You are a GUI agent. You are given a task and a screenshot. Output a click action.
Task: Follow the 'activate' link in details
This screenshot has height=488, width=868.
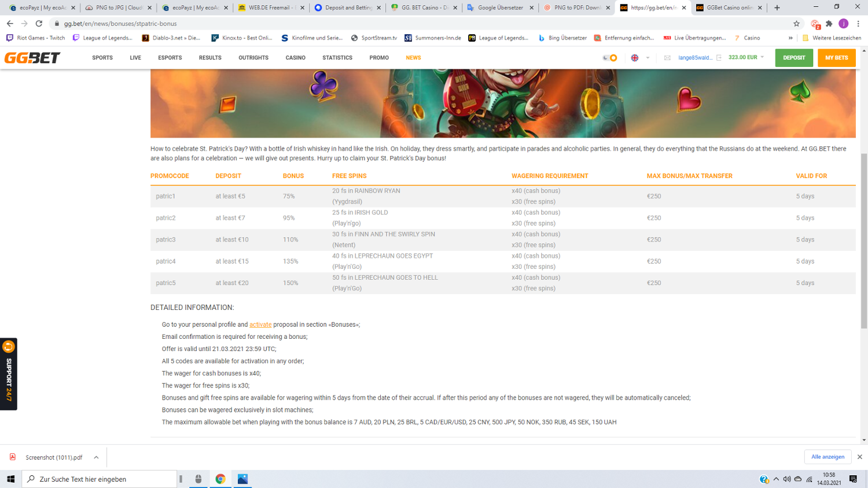point(260,325)
